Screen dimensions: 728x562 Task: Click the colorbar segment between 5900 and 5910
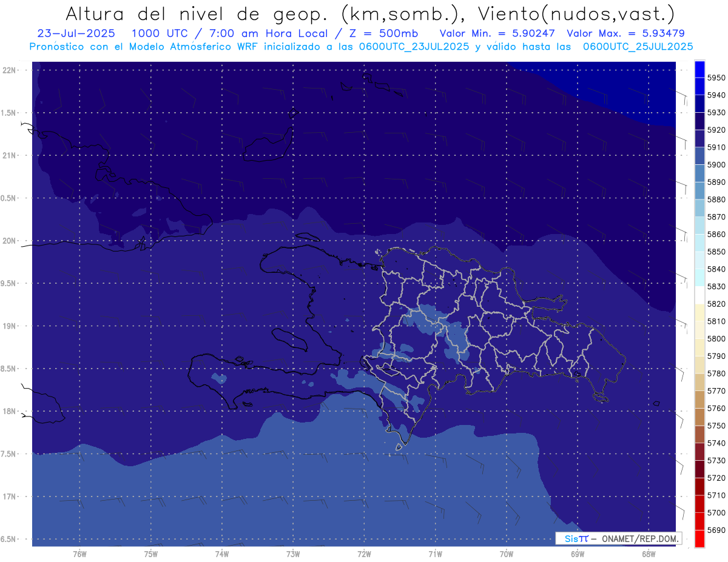click(x=699, y=156)
